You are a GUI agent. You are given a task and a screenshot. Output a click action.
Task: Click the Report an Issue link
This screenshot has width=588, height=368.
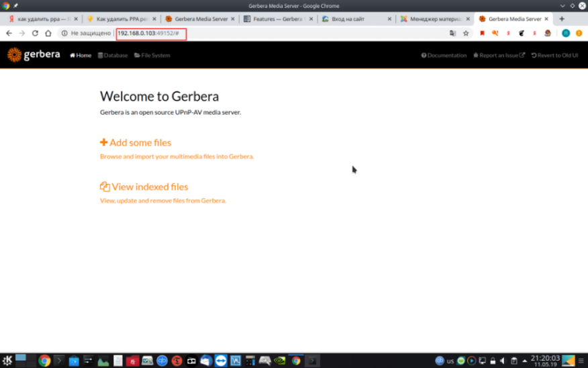click(x=499, y=55)
